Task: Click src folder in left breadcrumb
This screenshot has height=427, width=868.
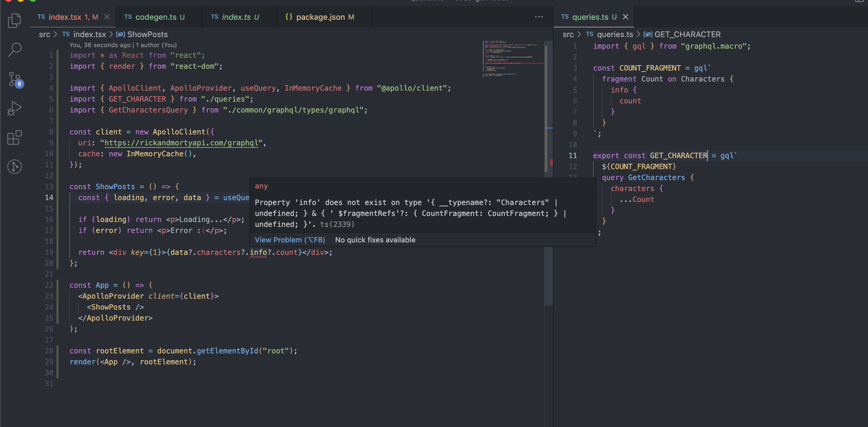Action: (x=44, y=34)
